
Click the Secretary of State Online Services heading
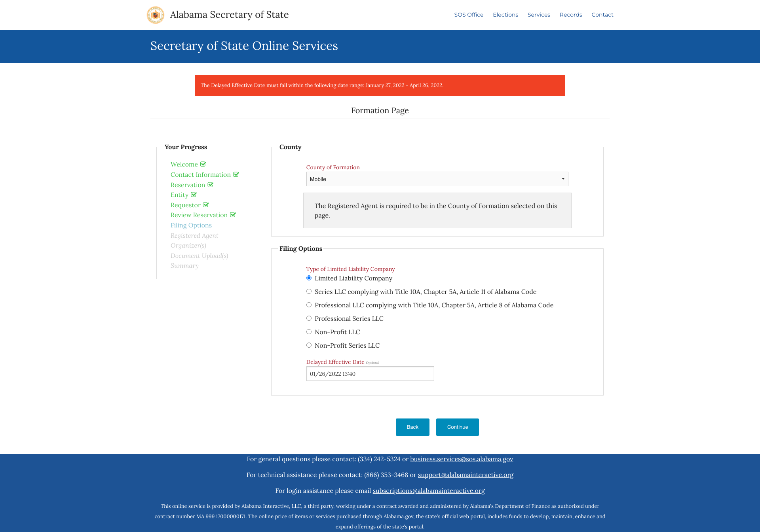(244, 46)
